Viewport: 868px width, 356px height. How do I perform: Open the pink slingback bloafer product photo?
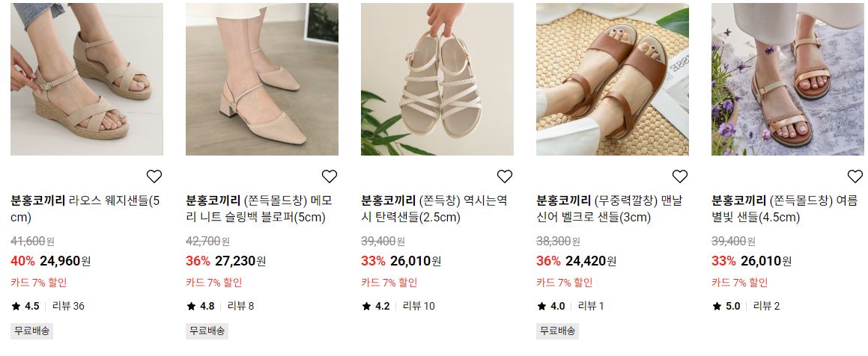(262, 79)
